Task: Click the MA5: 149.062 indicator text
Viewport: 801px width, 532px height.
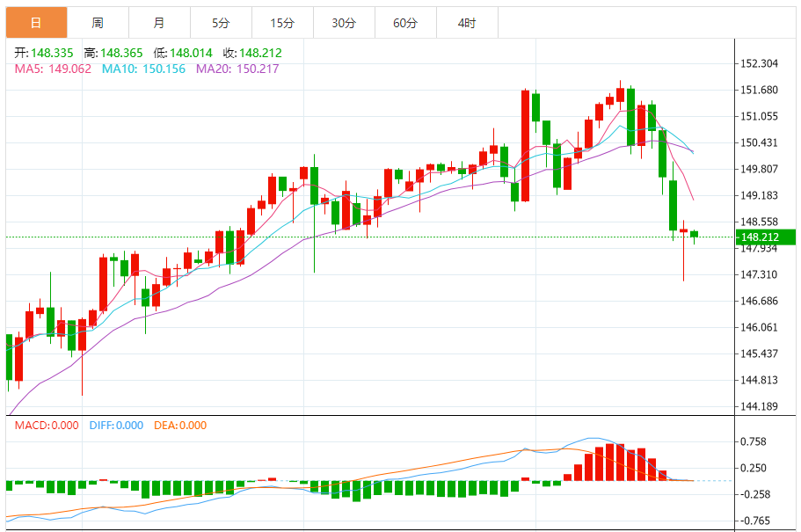Action: (53, 69)
